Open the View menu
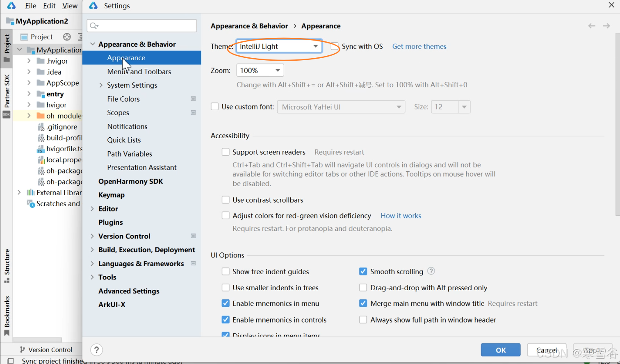The image size is (620, 364). pos(70,6)
